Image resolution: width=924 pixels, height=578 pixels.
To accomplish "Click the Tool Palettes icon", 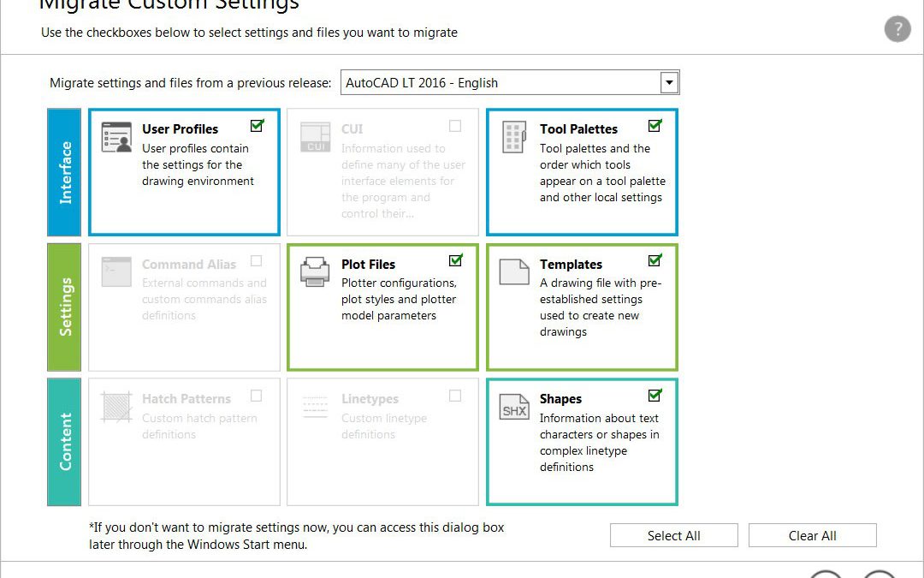I will [514, 137].
